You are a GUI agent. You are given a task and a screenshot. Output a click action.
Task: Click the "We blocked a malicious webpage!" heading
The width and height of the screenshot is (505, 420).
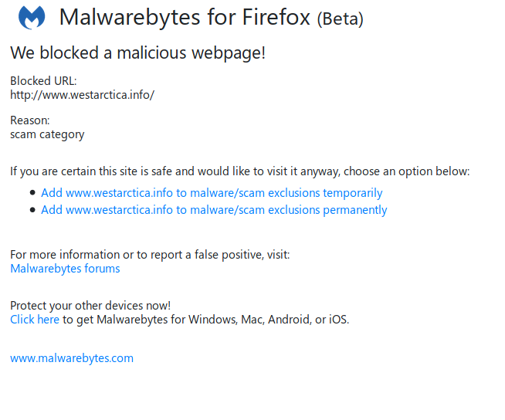pyautogui.click(x=138, y=53)
